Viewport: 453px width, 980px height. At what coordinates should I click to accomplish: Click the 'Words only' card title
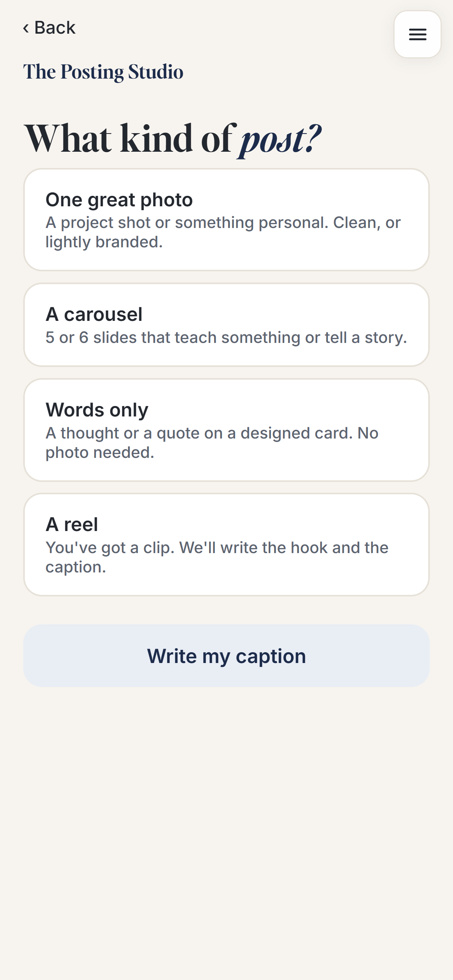point(97,410)
